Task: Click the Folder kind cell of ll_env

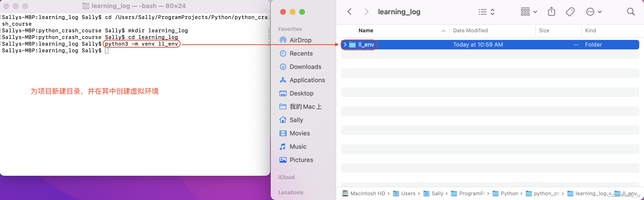Action: pos(593,44)
